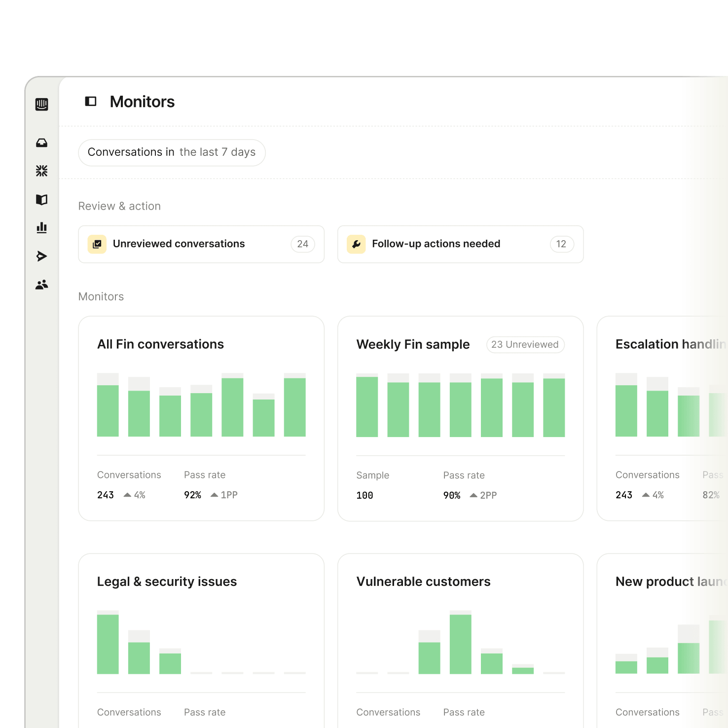Open Contacts using the people icon
The image size is (728, 728).
point(42,284)
